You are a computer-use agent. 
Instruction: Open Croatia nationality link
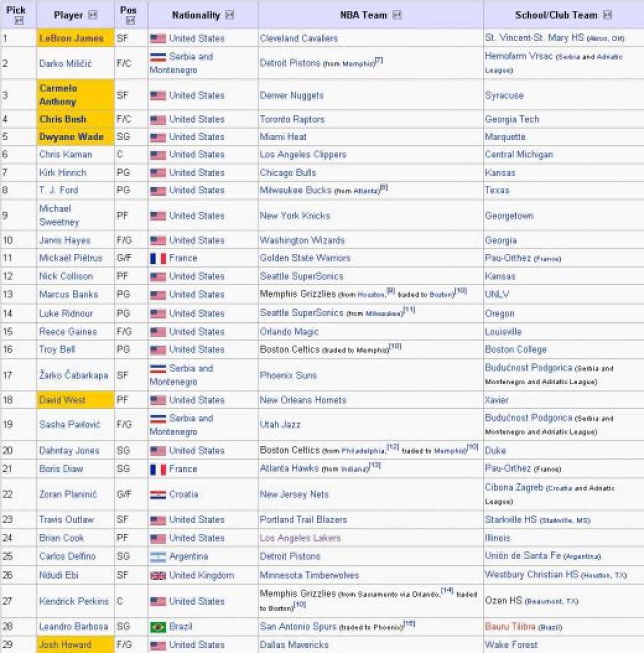(184, 494)
